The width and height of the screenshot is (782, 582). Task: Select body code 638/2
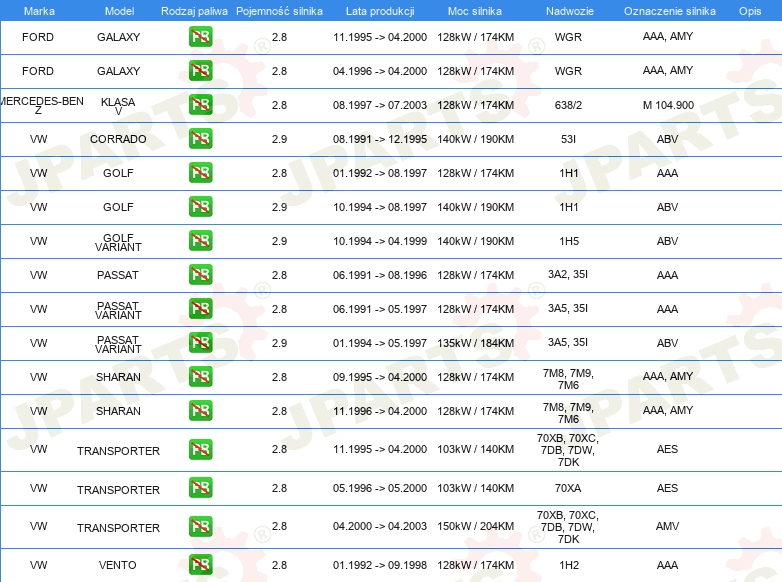tap(569, 105)
